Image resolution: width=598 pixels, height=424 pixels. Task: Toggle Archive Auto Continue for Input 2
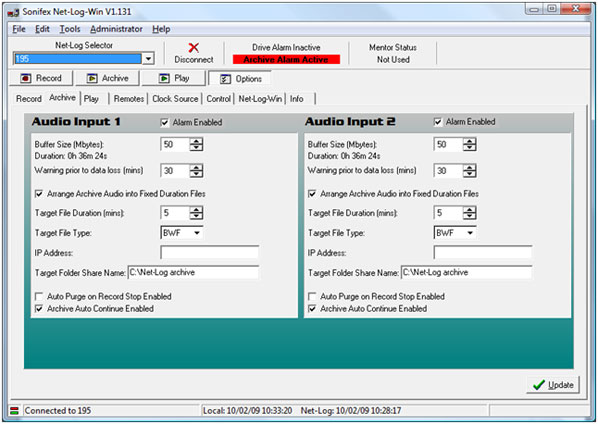pos(312,308)
